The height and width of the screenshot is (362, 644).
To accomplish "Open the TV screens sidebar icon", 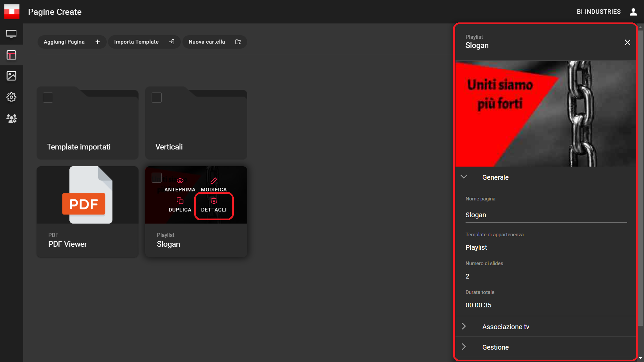I will coord(11,34).
